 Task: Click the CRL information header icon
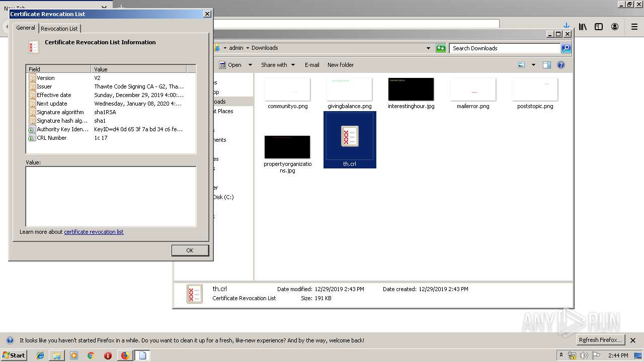(33, 47)
